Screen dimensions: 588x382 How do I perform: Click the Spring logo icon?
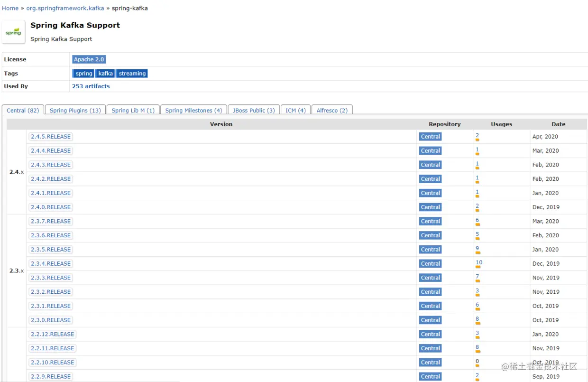click(13, 32)
